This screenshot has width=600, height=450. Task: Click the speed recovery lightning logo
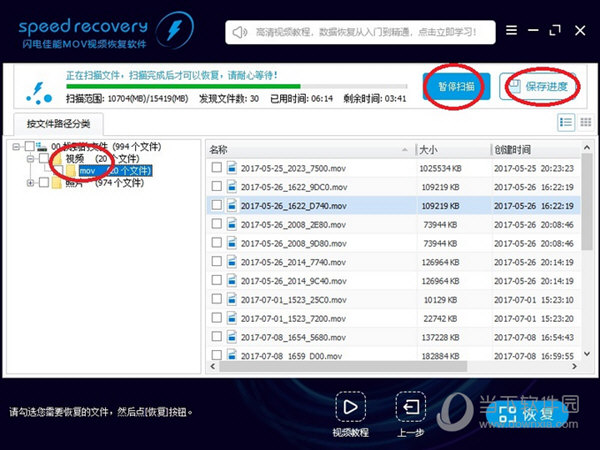[x=175, y=30]
